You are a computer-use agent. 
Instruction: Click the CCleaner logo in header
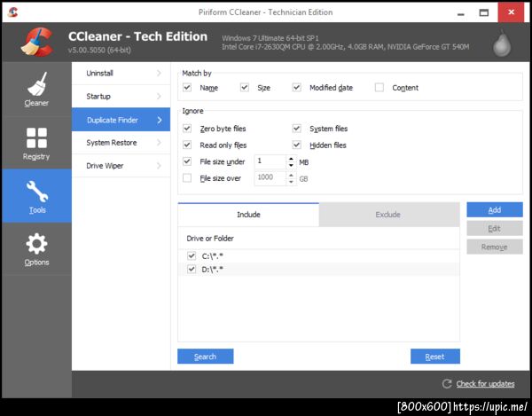pyautogui.click(x=37, y=42)
